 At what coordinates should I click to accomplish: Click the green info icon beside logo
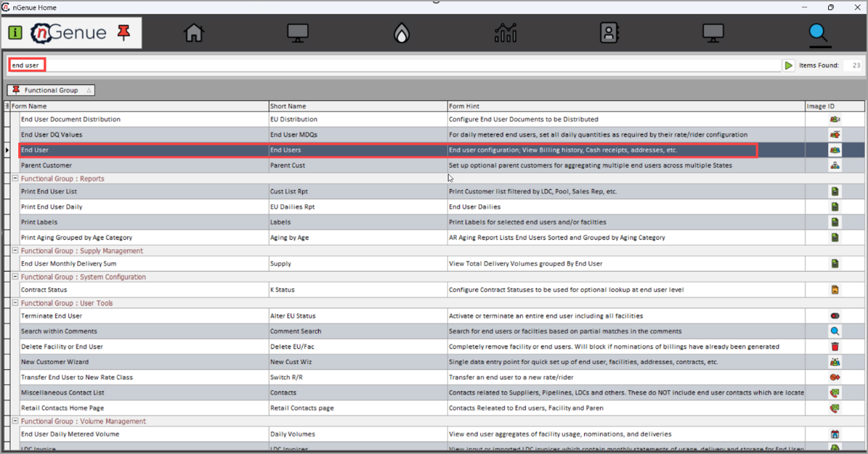click(15, 33)
